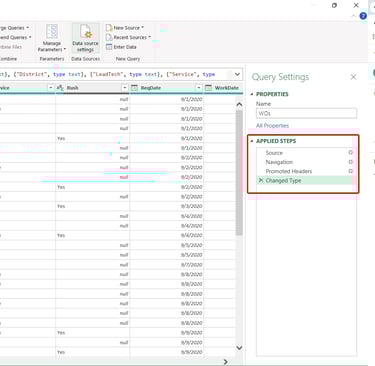The height and width of the screenshot is (366, 375).
Task: Click the table scroll down arrow
Action: [x=239, y=348]
